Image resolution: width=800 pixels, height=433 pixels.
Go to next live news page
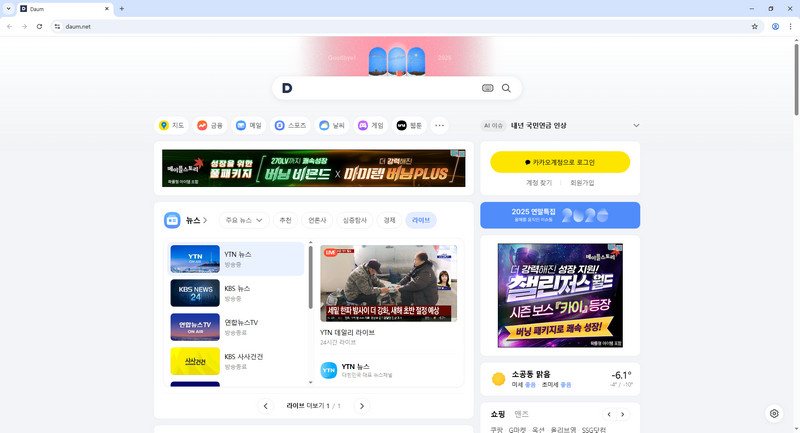point(362,406)
